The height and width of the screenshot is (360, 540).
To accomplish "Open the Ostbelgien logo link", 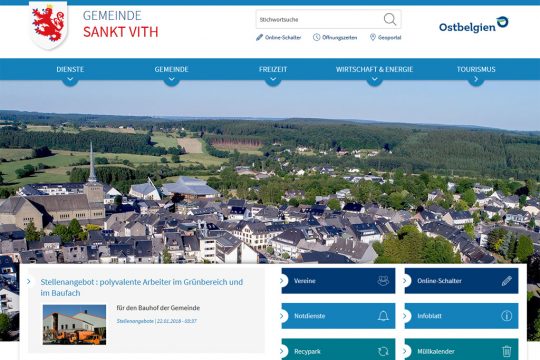I will point(474,25).
